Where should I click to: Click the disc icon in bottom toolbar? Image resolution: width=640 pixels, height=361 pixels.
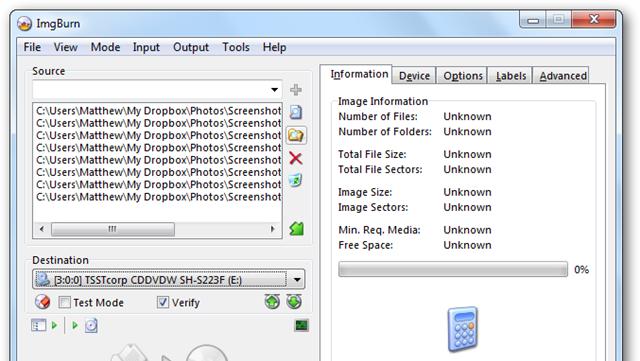(x=91, y=325)
